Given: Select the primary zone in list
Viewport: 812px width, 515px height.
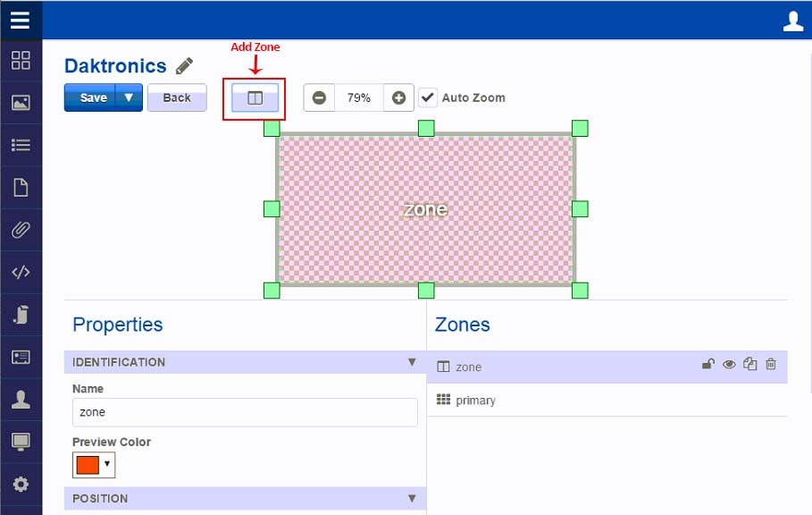Looking at the screenshot, I should 475,401.
